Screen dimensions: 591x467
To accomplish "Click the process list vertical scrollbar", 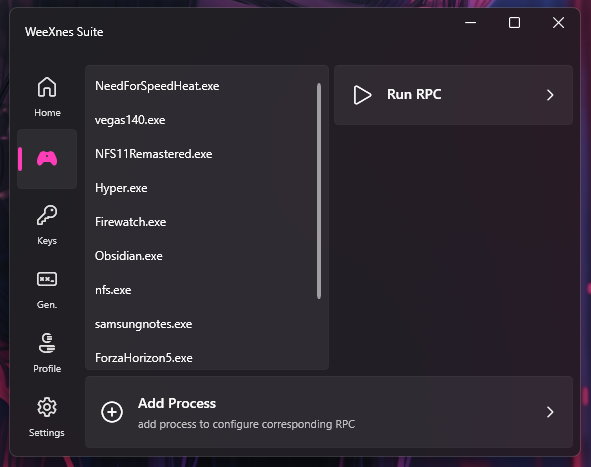I will pyautogui.click(x=319, y=191).
